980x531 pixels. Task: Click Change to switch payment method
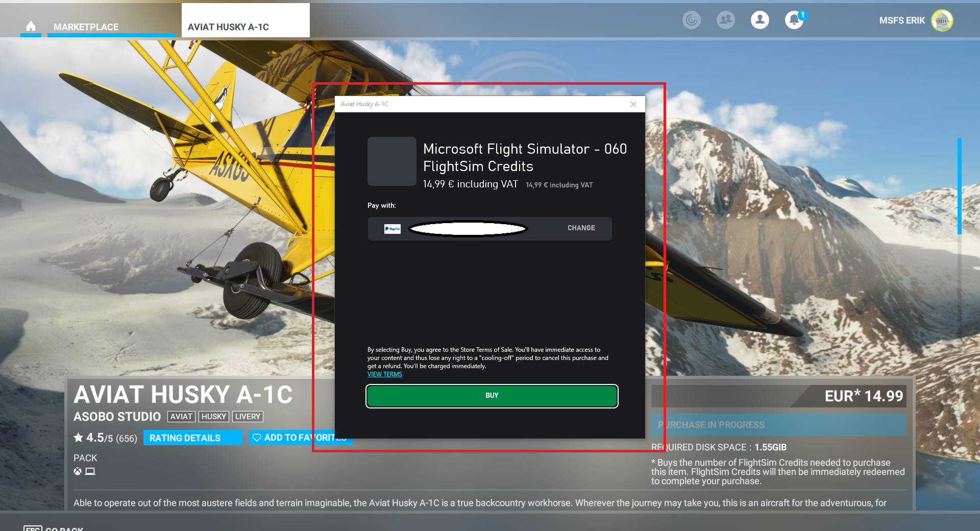[x=581, y=228]
